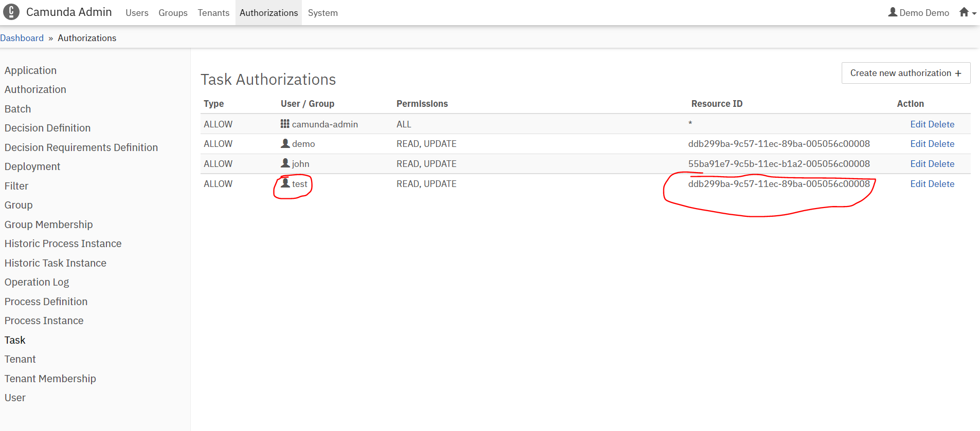Select Process Definition in the sidebar
980x431 pixels.
46,302
